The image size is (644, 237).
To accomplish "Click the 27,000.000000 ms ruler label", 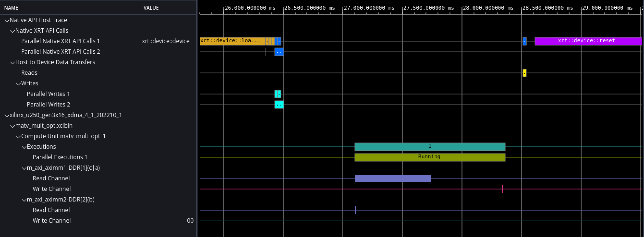I will [369, 8].
